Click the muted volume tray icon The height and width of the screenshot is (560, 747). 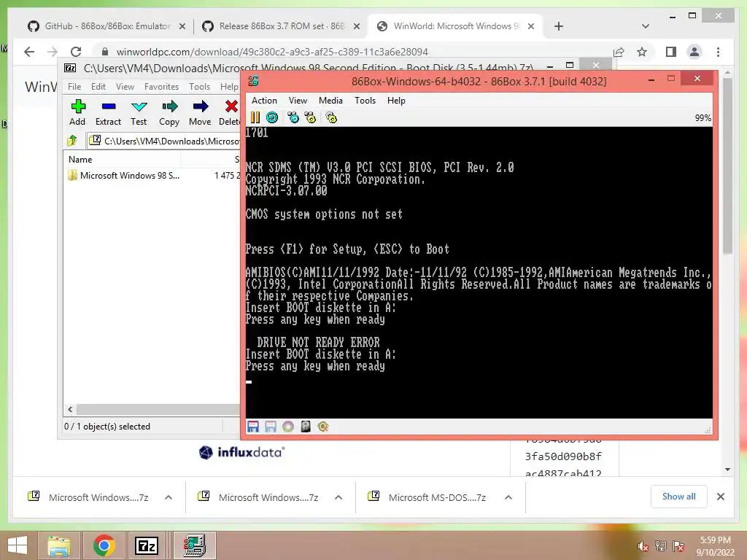[x=643, y=546]
